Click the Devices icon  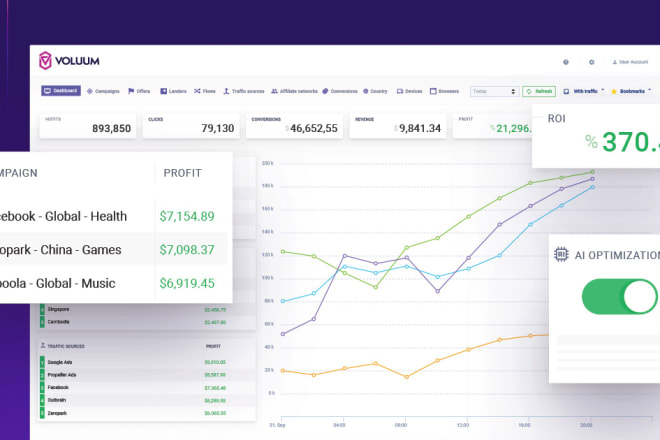coord(400,91)
